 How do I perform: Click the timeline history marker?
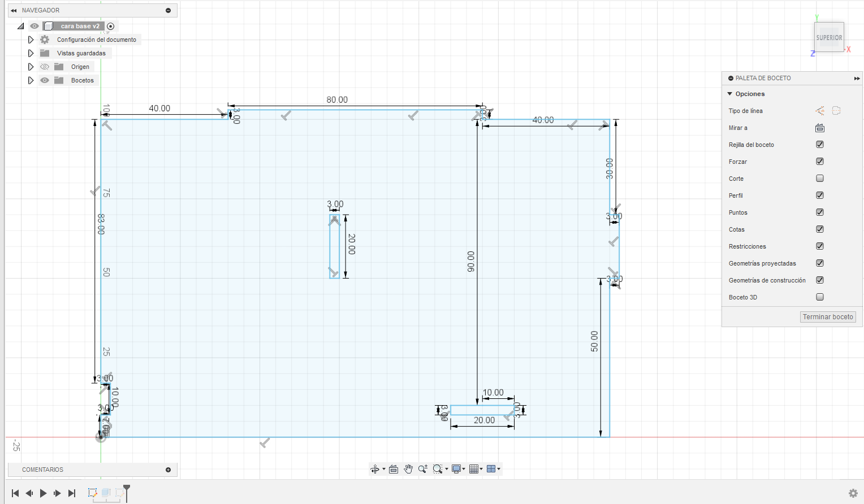coord(127,492)
